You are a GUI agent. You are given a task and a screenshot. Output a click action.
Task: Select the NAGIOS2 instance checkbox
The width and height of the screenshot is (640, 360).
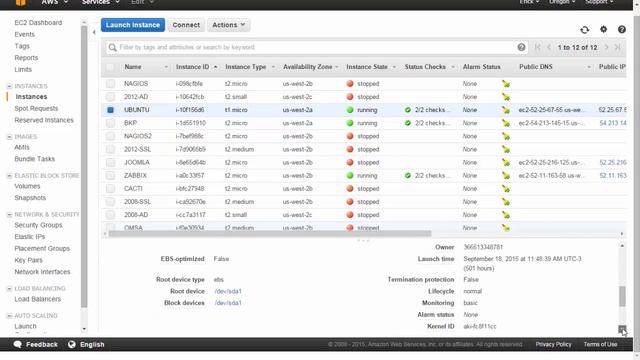(110, 136)
